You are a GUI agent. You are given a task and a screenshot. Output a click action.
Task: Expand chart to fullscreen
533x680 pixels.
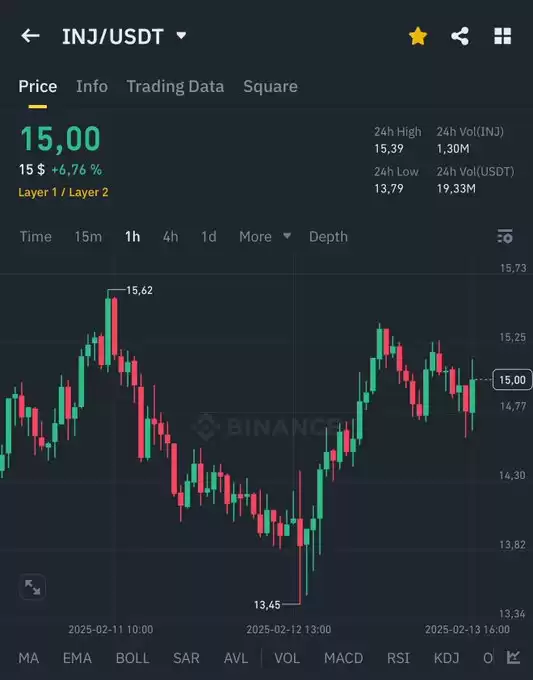point(33,587)
